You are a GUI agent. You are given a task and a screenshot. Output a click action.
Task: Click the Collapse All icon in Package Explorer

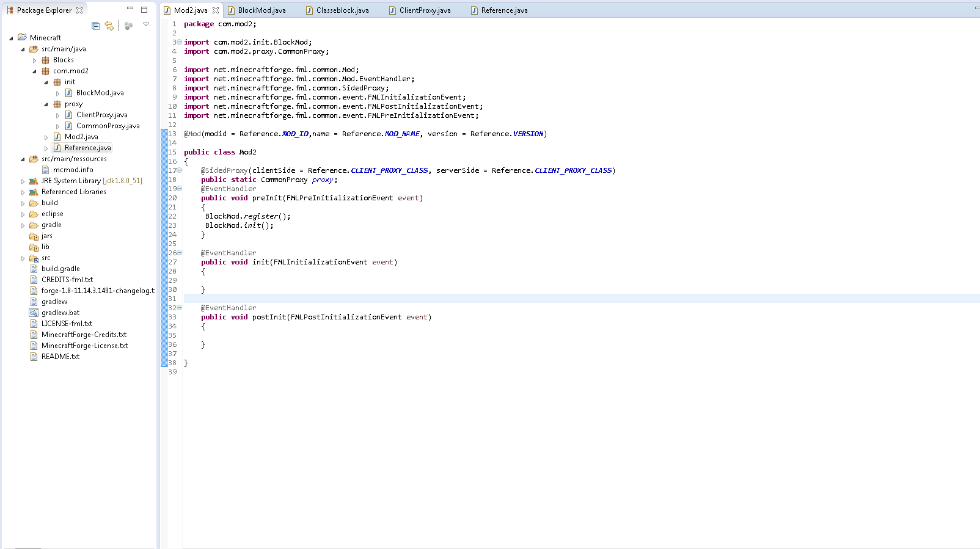[x=95, y=26]
